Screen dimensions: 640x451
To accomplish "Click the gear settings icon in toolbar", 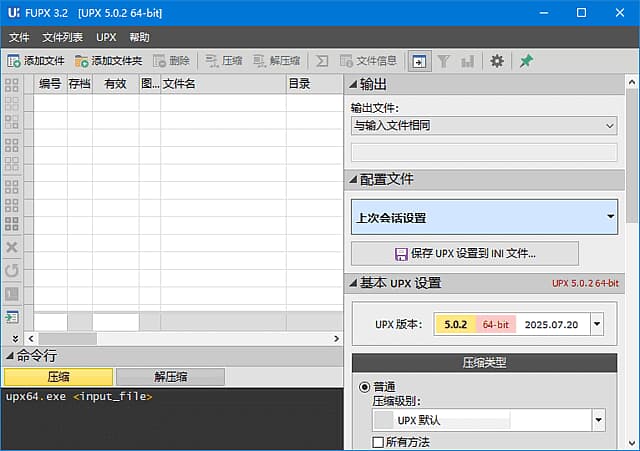I will pos(497,61).
